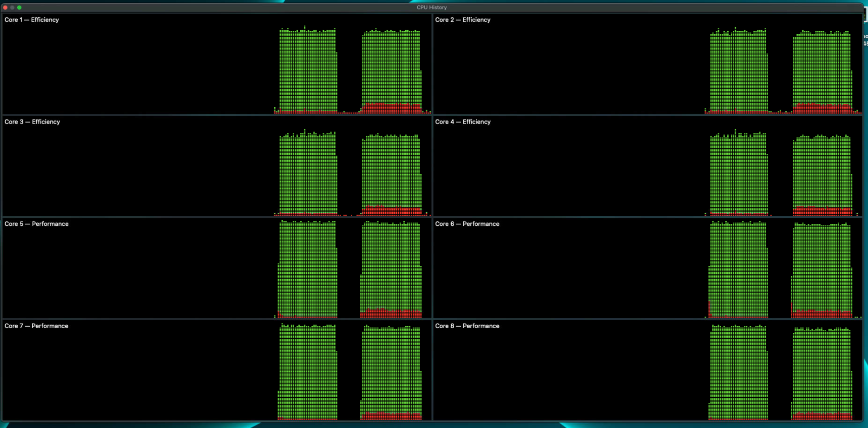Click the Core 6 — Performance label
The image size is (868, 428).
[x=467, y=224]
